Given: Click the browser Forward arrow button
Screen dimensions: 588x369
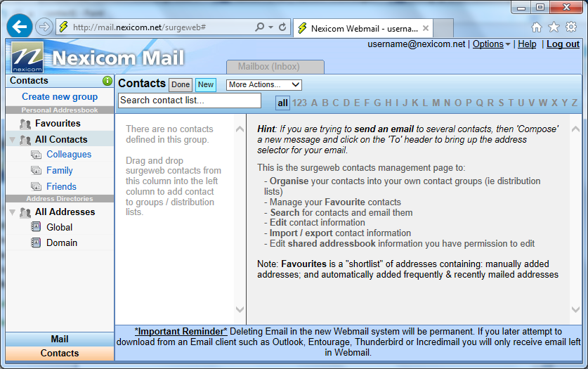Looking at the screenshot, I should 44,27.
